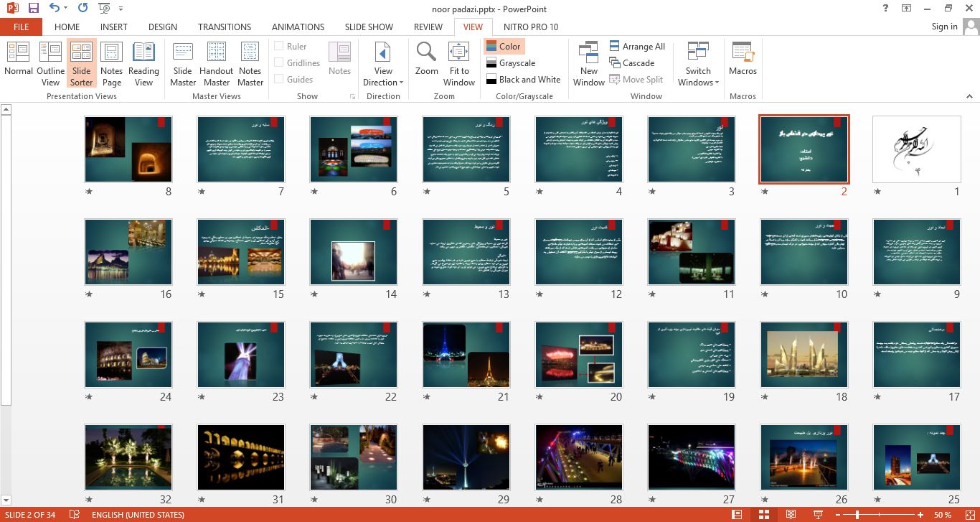Open the DESIGN tab

click(x=163, y=27)
